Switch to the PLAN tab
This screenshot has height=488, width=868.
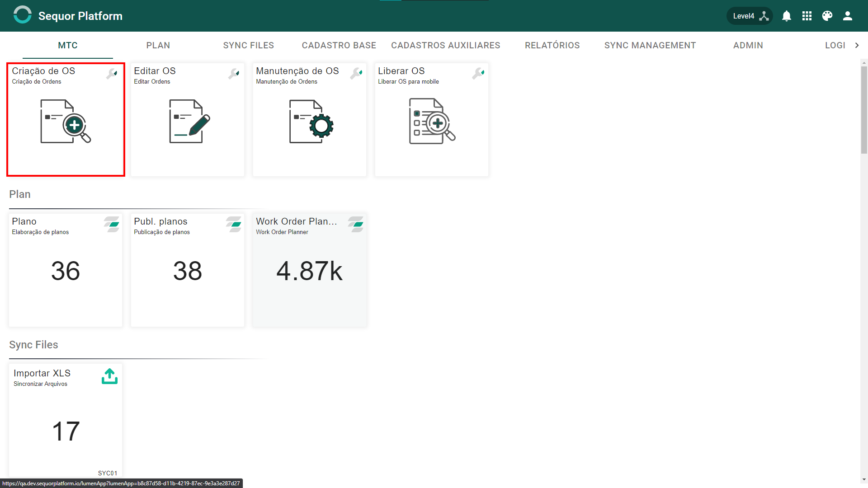coord(158,45)
